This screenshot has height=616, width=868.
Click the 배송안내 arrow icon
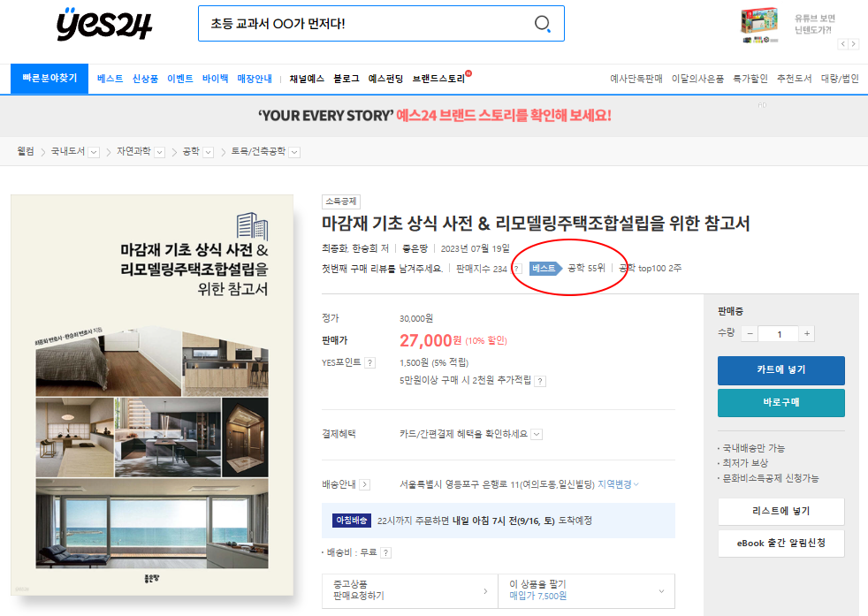[x=364, y=485]
